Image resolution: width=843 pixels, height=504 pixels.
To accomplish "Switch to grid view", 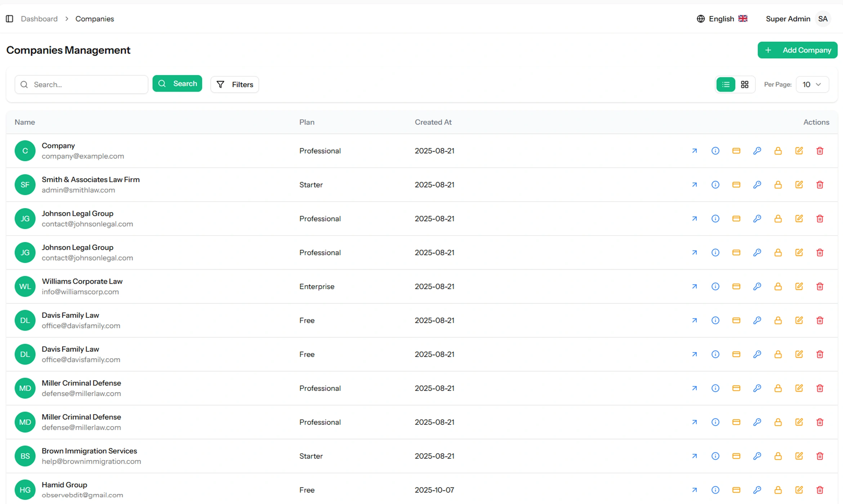I will tap(745, 85).
